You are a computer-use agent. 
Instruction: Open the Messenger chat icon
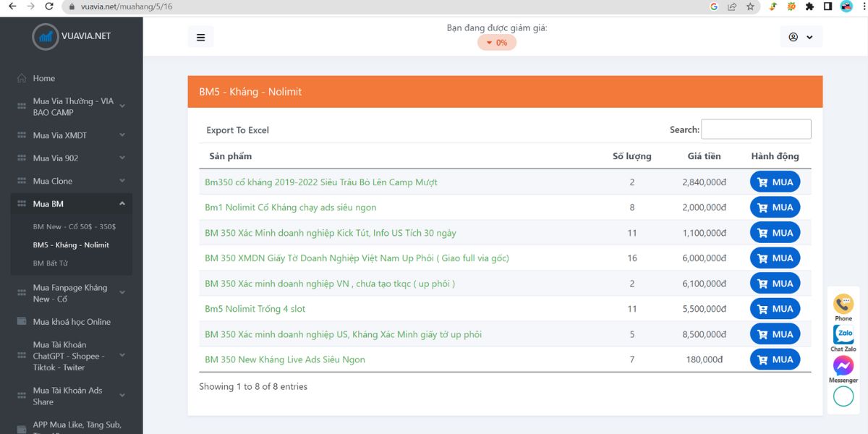click(843, 365)
